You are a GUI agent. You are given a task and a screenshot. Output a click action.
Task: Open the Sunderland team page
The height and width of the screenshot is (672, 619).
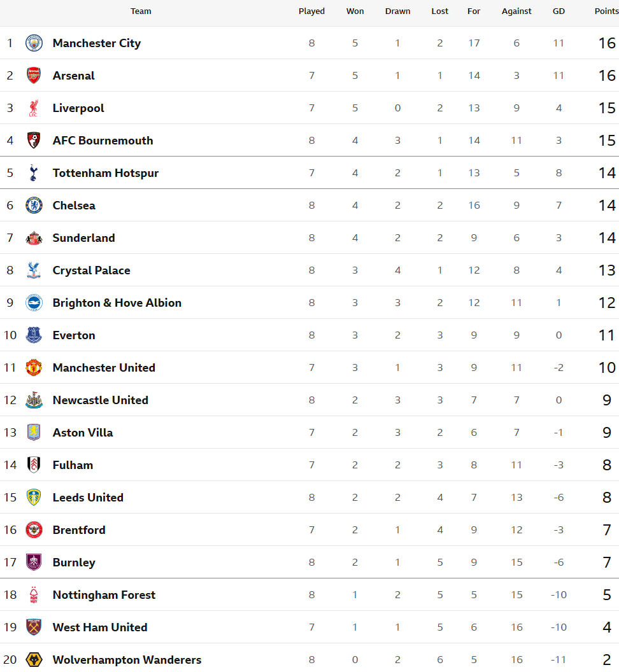83,238
